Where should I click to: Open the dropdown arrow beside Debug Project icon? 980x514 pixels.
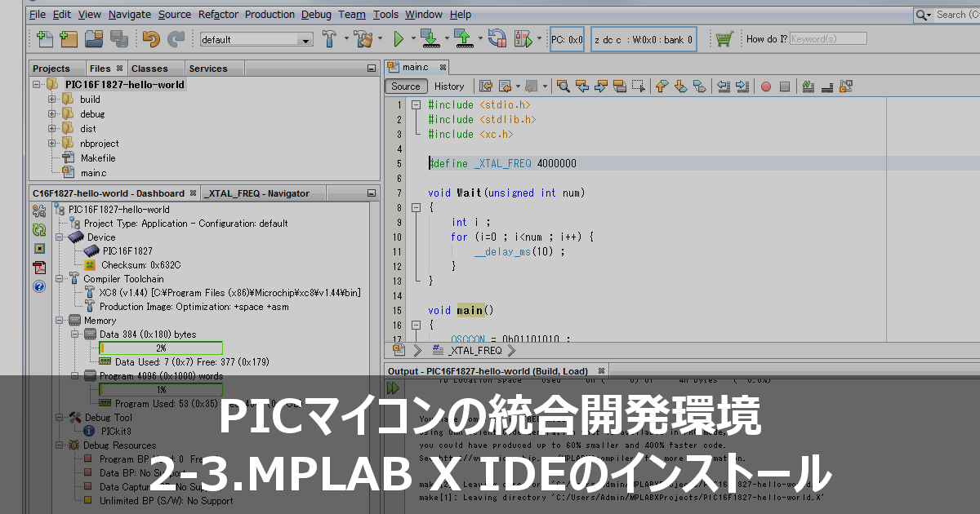pyautogui.click(x=539, y=38)
